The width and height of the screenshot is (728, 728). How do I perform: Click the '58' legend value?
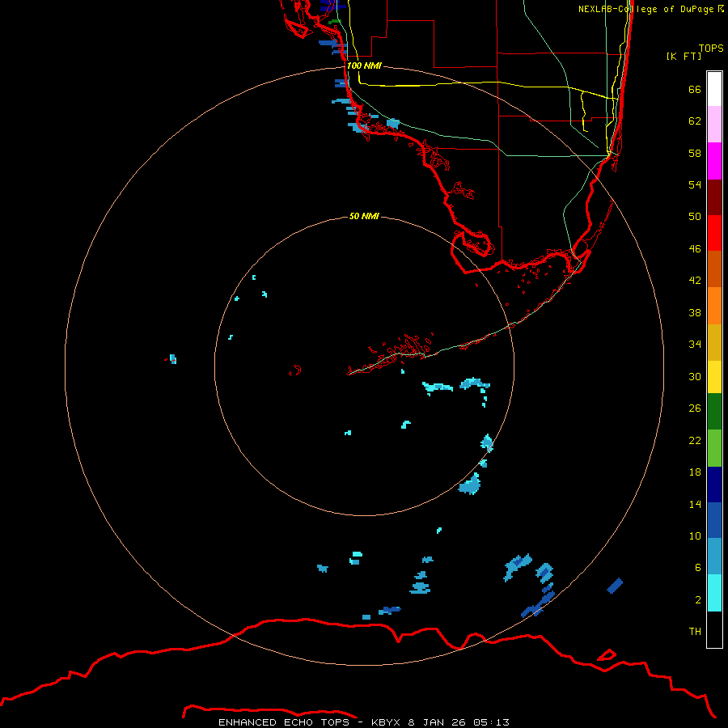click(x=695, y=153)
